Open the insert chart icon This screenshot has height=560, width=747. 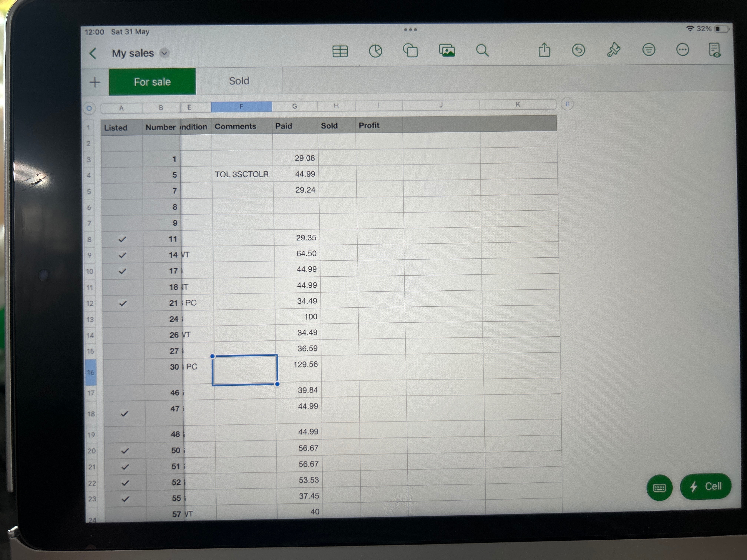[375, 51]
